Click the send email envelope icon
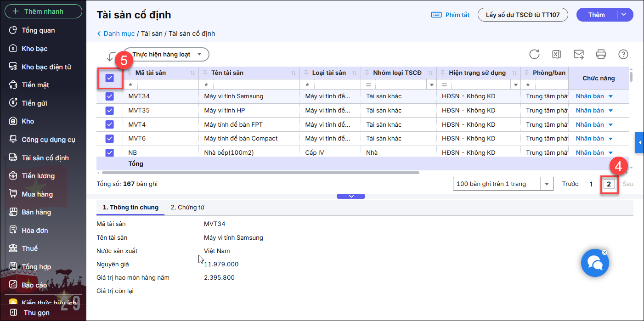The image size is (644, 321). [579, 54]
